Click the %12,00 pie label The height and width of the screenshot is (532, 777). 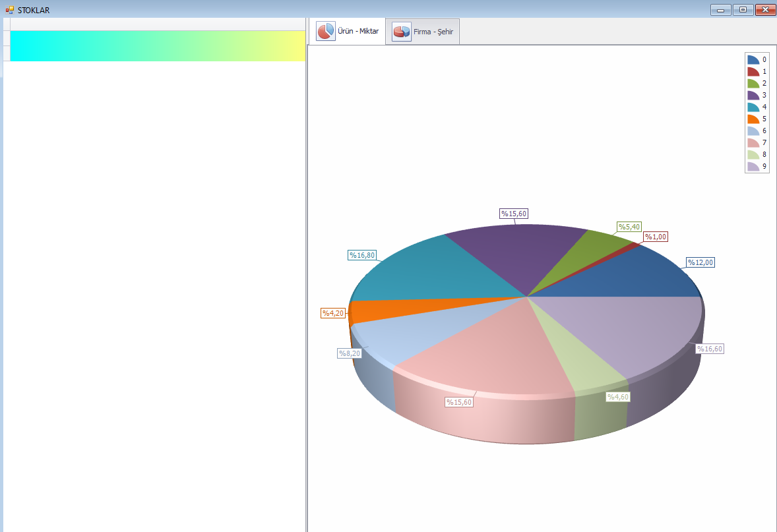coord(700,262)
